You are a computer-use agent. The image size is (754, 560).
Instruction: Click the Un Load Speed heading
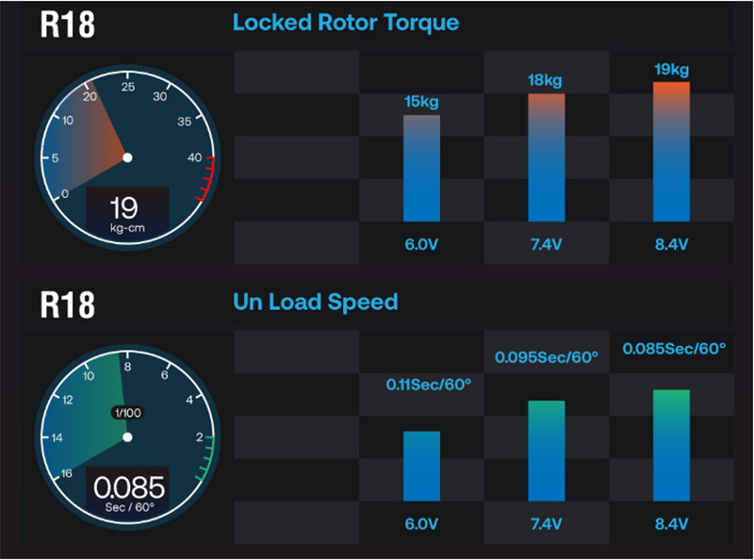click(x=316, y=302)
